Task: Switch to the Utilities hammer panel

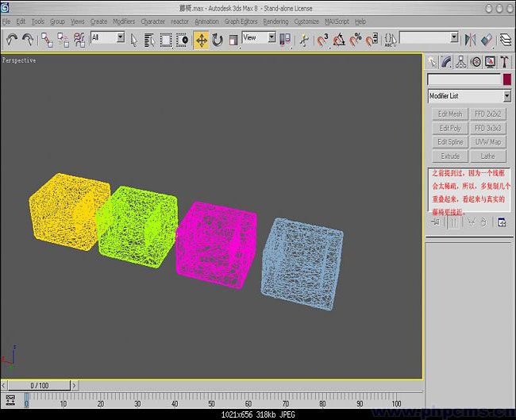Action: (x=504, y=62)
